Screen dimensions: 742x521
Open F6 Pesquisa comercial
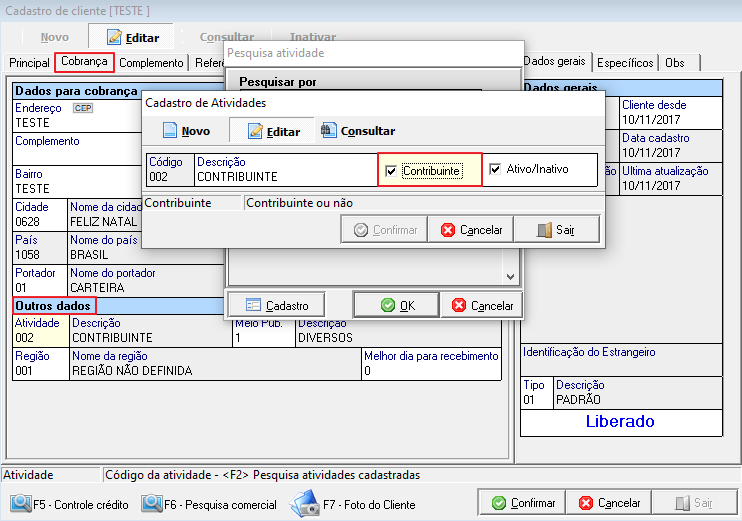209,504
